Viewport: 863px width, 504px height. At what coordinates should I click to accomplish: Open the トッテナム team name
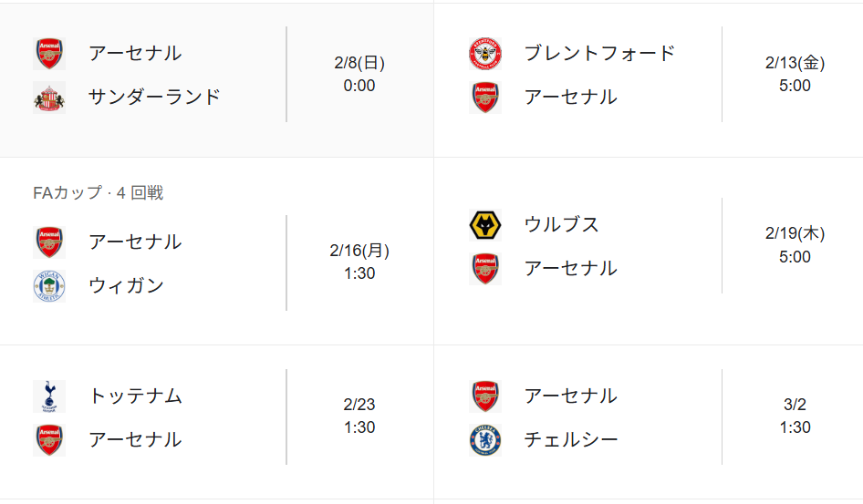pyautogui.click(x=135, y=396)
